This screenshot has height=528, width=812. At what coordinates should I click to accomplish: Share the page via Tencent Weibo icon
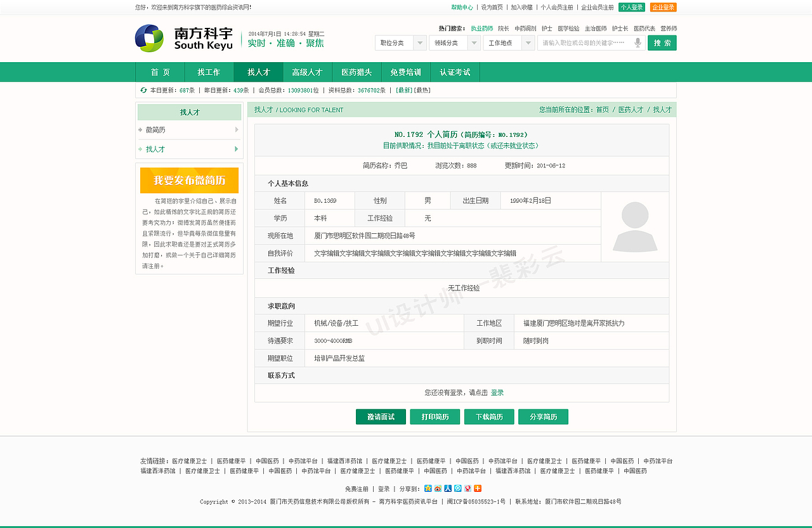click(x=459, y=489)
